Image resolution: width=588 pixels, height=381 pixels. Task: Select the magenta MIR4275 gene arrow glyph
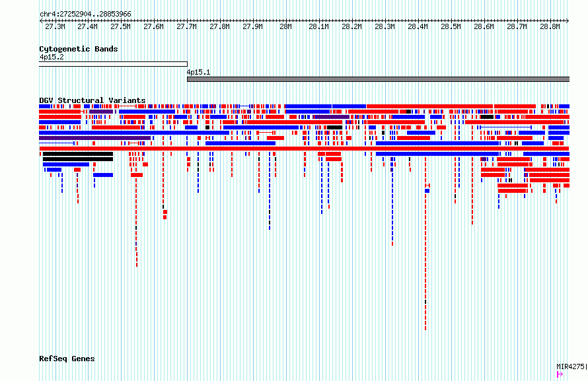click(x=560, y=374)
